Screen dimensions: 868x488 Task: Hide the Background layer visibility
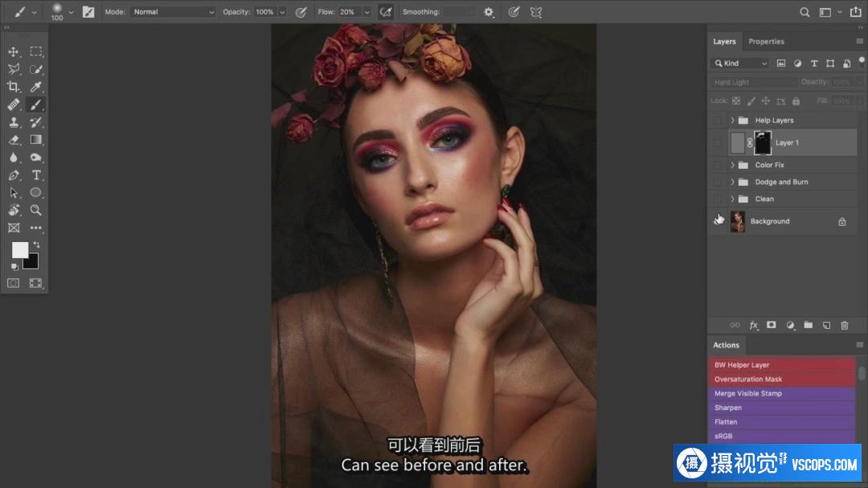click(718, 221)
